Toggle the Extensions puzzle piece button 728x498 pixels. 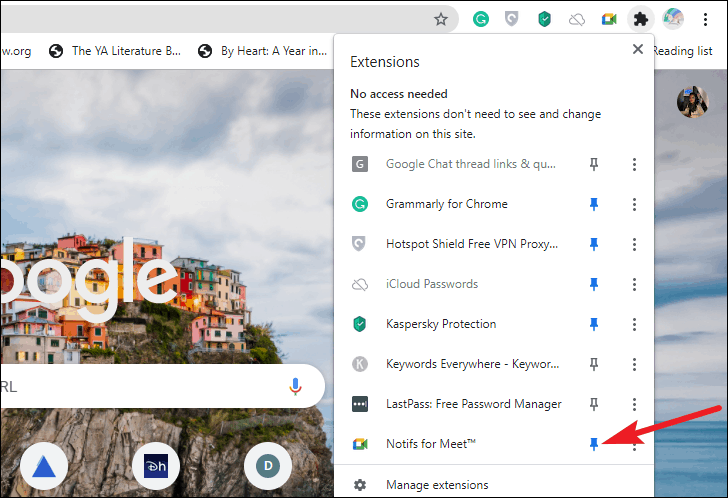click(x=641, y=19)
